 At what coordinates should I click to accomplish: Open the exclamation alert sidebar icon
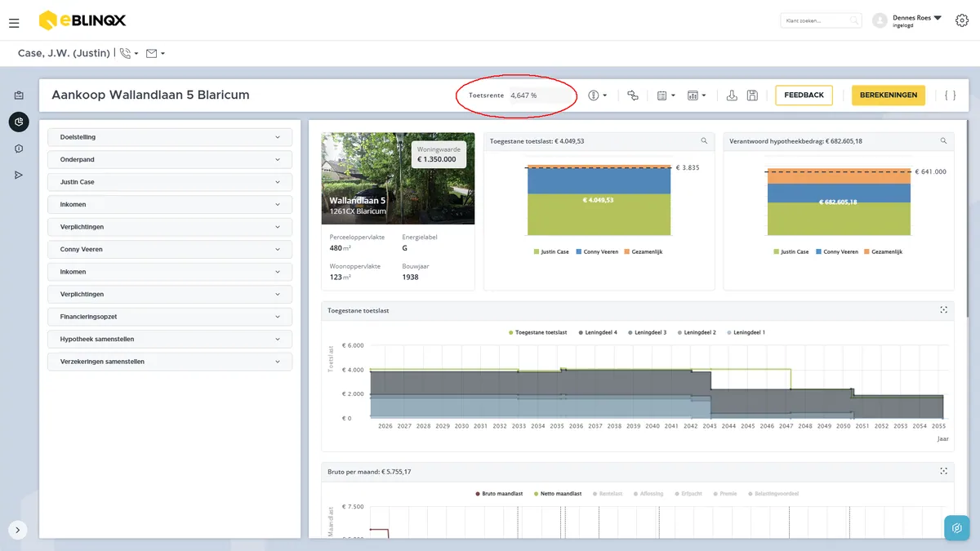pos(19,149)
